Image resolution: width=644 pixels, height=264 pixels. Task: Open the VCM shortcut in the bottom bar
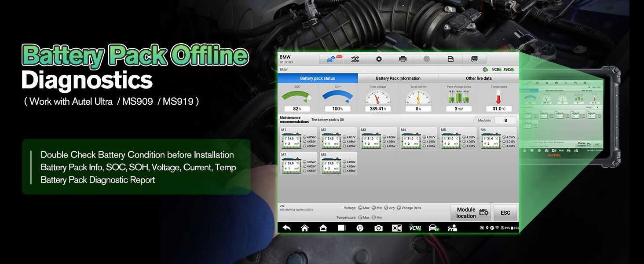(415, 227)
